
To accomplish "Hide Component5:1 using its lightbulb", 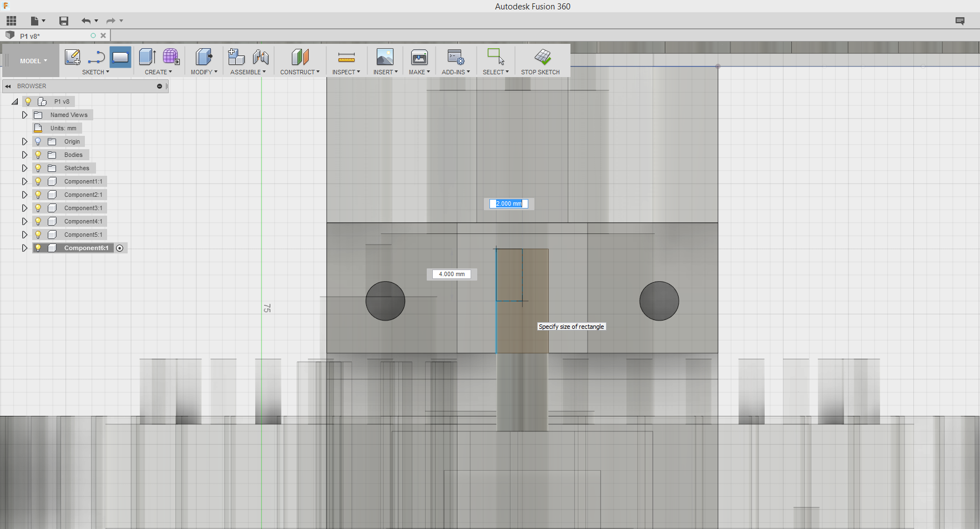I will 38,235.
